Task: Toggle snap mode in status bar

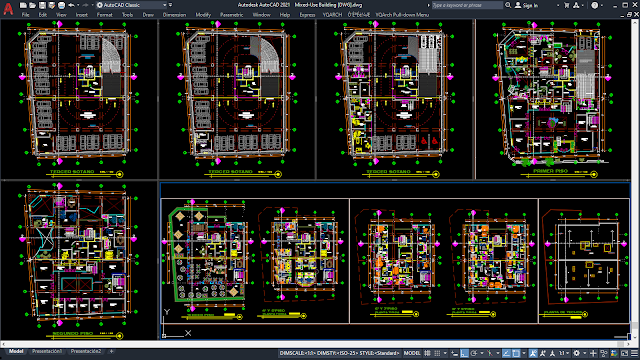Action: point(437,353)
